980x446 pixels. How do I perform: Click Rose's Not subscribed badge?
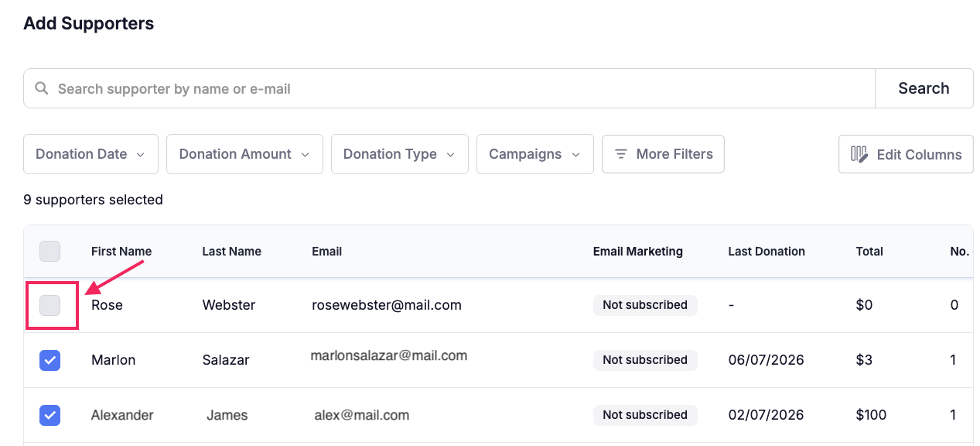[645, 305]
